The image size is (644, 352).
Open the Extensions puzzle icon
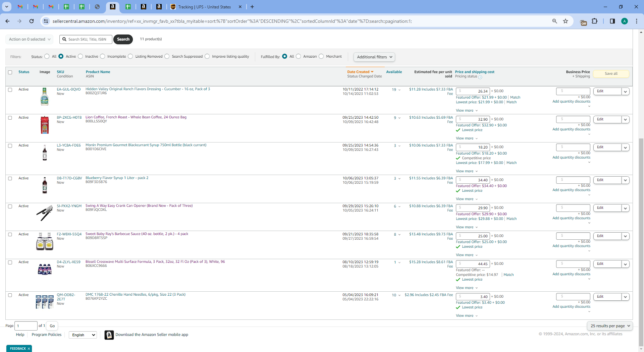click(595, 21)
